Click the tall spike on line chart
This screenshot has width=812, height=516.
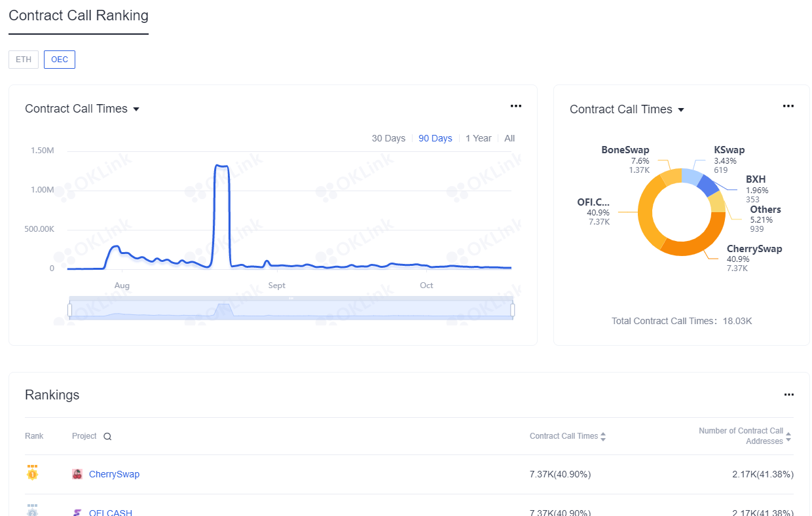[222, 166]
